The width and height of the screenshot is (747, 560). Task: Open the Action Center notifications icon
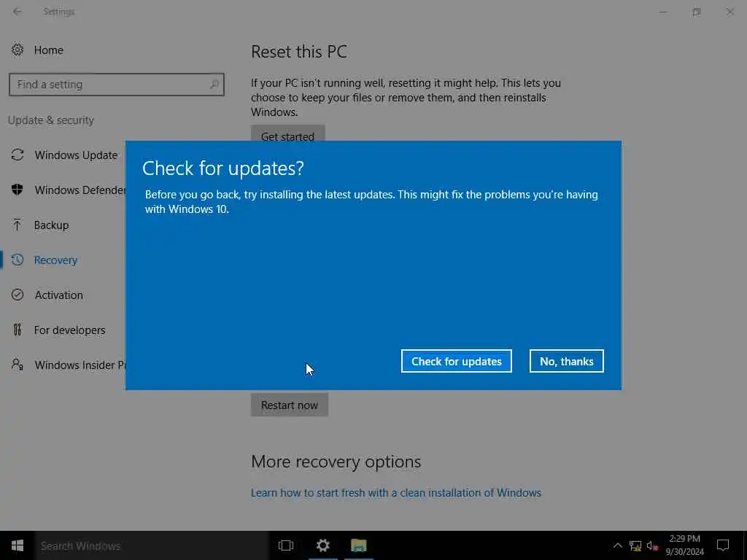click(x=723, y=545)
